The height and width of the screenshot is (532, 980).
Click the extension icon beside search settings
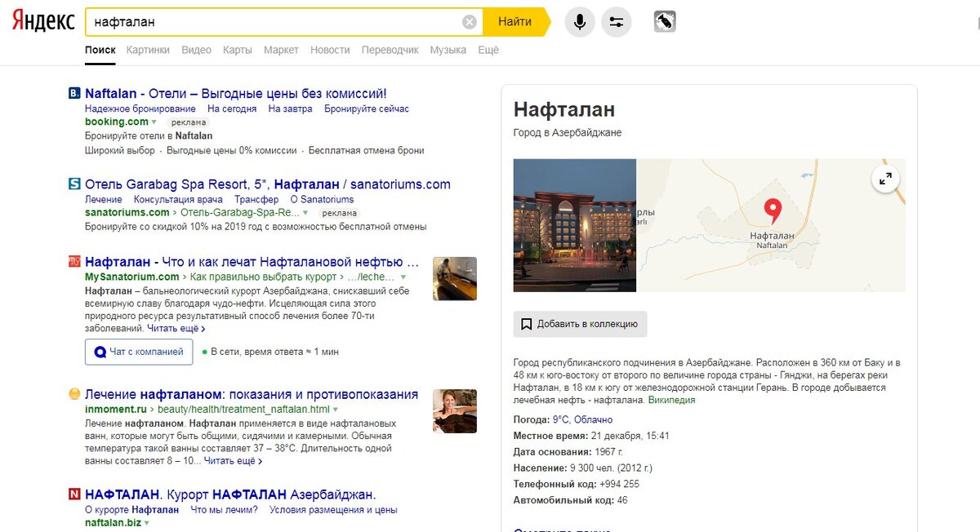(665, 22)
